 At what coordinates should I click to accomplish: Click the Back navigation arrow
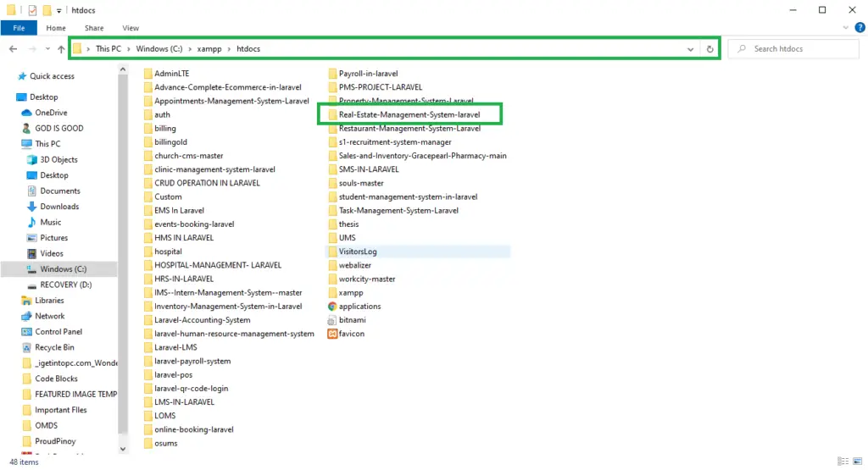[13, 49]
